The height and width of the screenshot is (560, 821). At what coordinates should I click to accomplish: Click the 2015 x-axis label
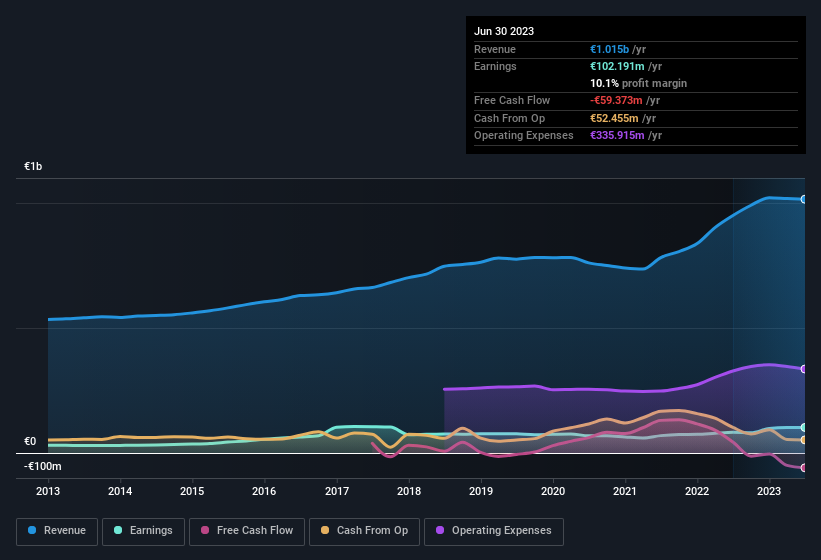pyautogui.click(x=192, y=491)
